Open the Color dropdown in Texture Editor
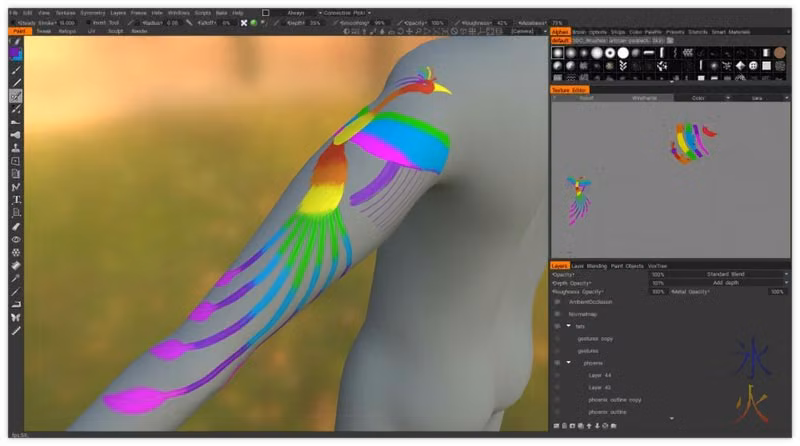The height and width of the screenshot is (446, 800). coord(702,98)
